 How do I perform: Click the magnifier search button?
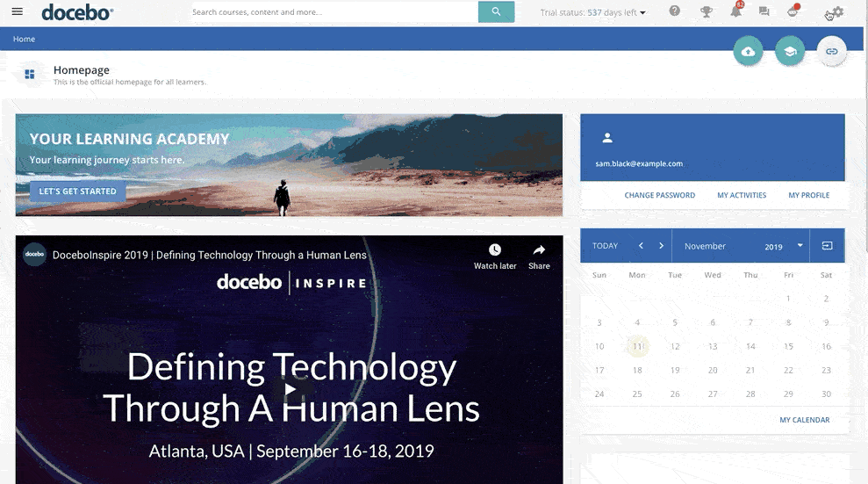click(496, 12)
